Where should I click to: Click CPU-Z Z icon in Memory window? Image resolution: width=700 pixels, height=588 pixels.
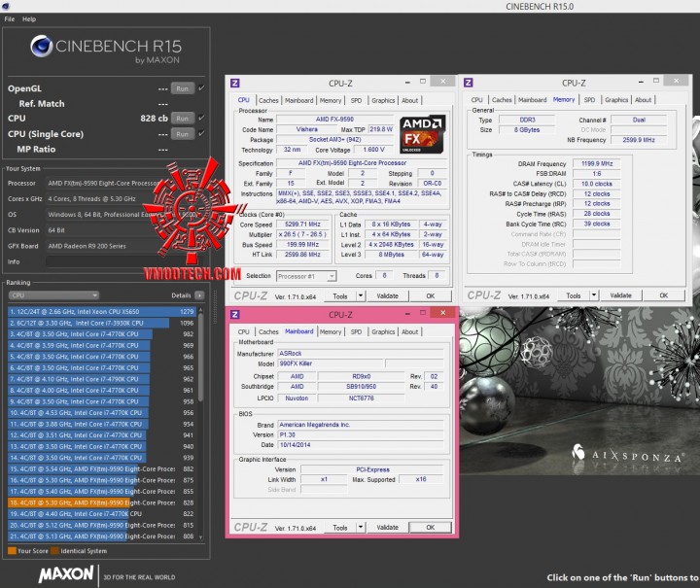pos(469,83)
